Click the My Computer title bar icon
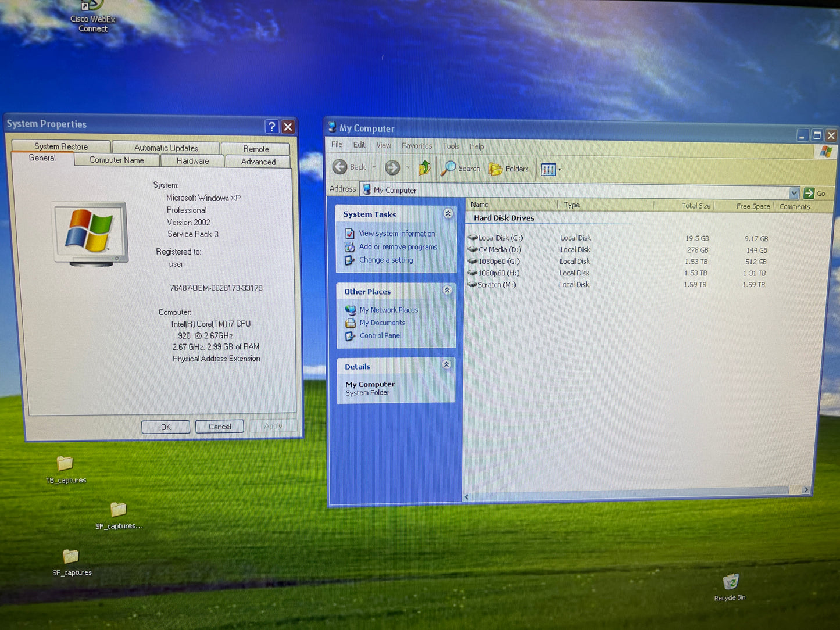Image resolution: width=840 pixels, height=630 pixels. tap(333, 127)
